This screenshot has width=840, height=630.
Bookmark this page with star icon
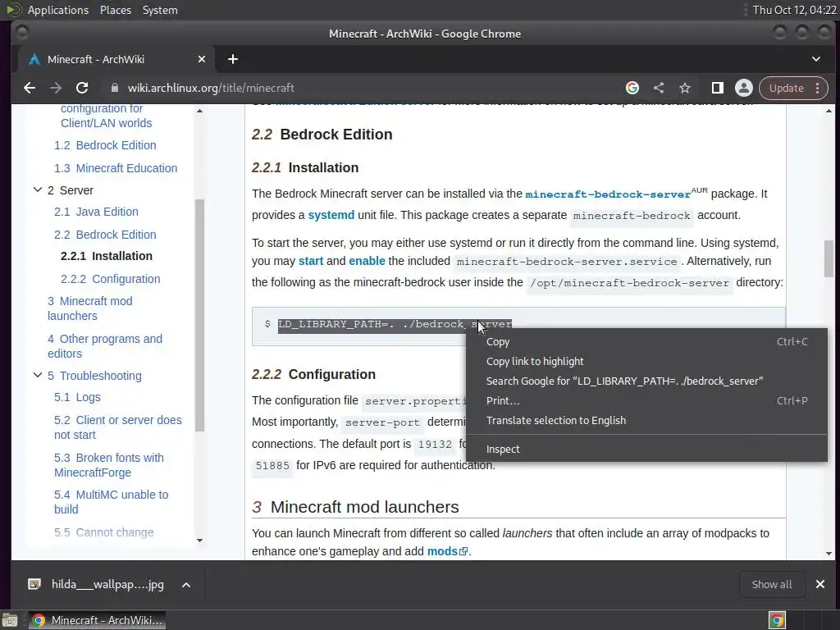click(685, 88)
